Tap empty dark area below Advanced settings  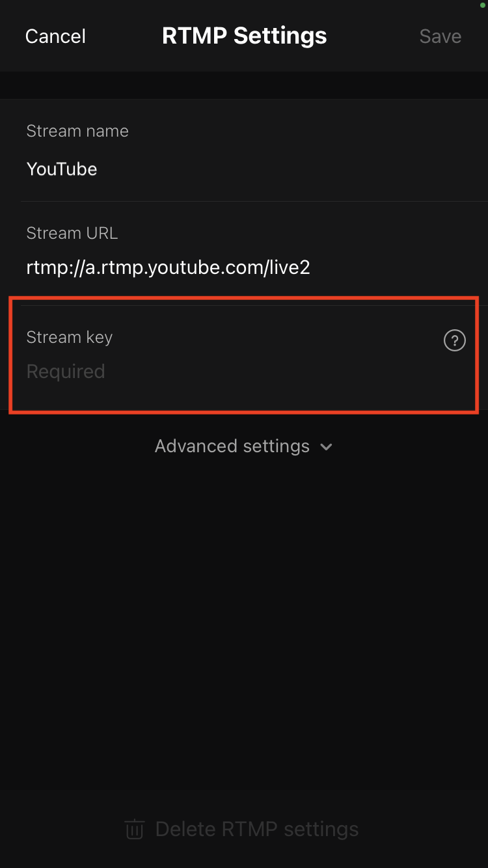pyautogui.click(x=244, y=618)
